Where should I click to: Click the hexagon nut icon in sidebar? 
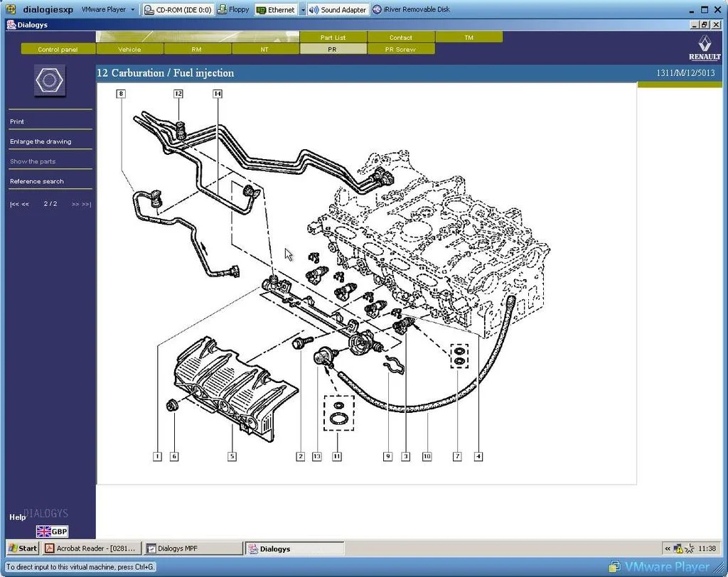50,81
